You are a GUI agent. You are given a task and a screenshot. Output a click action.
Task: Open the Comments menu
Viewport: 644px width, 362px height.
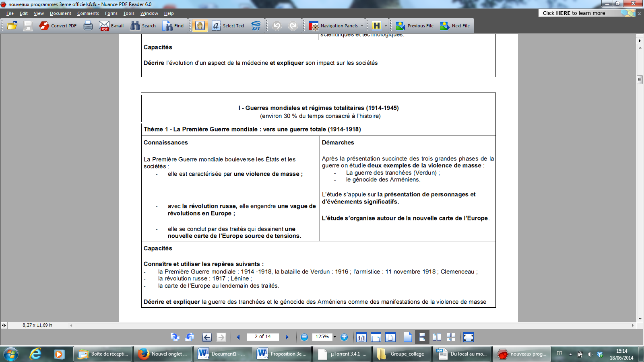(88, 13)
